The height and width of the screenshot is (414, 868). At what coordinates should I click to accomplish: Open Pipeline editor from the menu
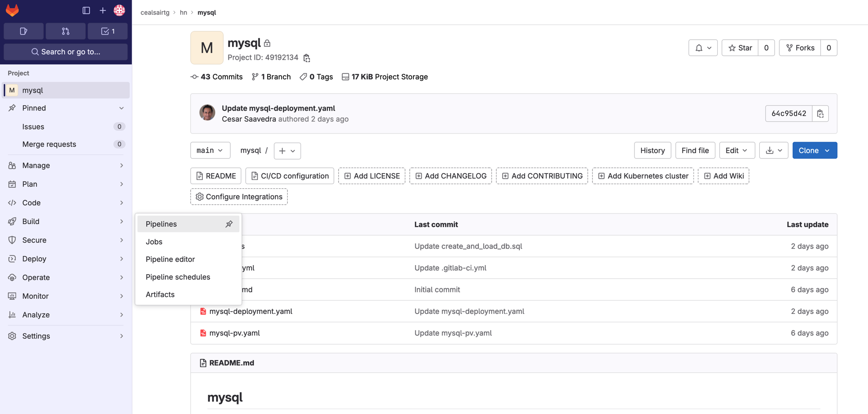pos(170,259)
